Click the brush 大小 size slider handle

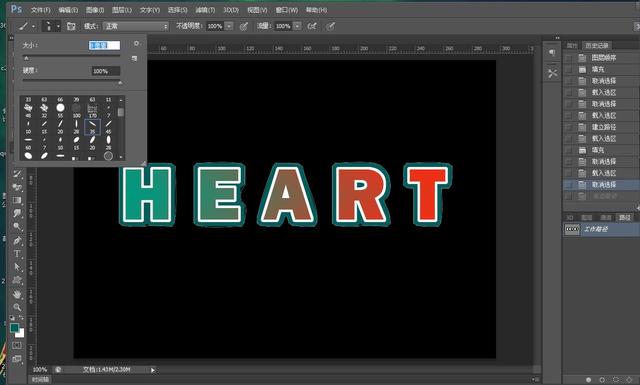[x=26, y=59]
